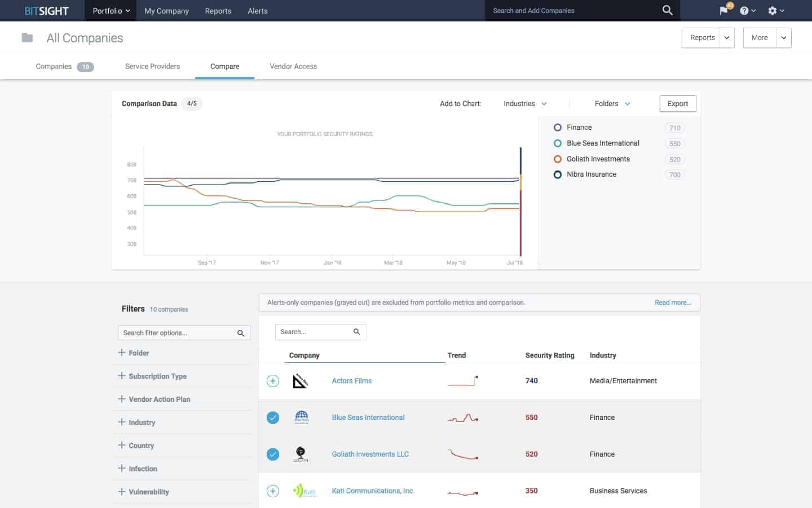This screenshot has height=508, width=812.
Task: Expand the Subscription Type filter
Action: 152,376
